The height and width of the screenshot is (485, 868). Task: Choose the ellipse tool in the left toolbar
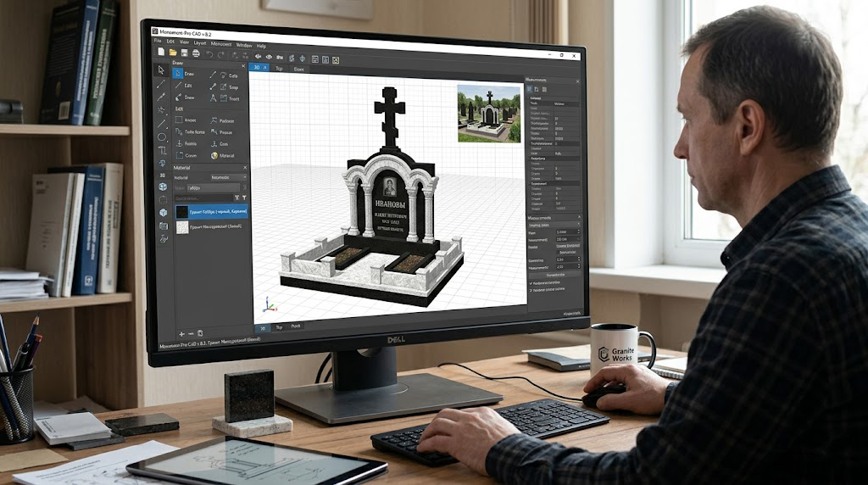162,137
